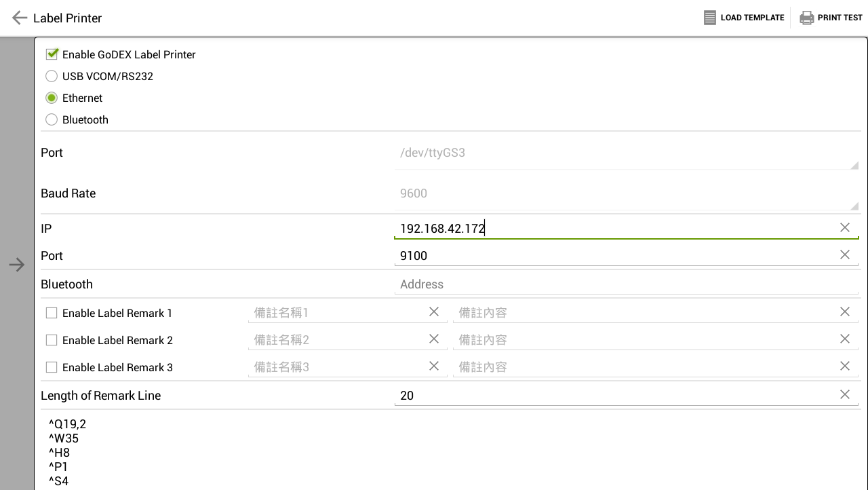Screen dimensions: 868x490
Task: Check Enable Label Remark 1
Action: [52, 313]
